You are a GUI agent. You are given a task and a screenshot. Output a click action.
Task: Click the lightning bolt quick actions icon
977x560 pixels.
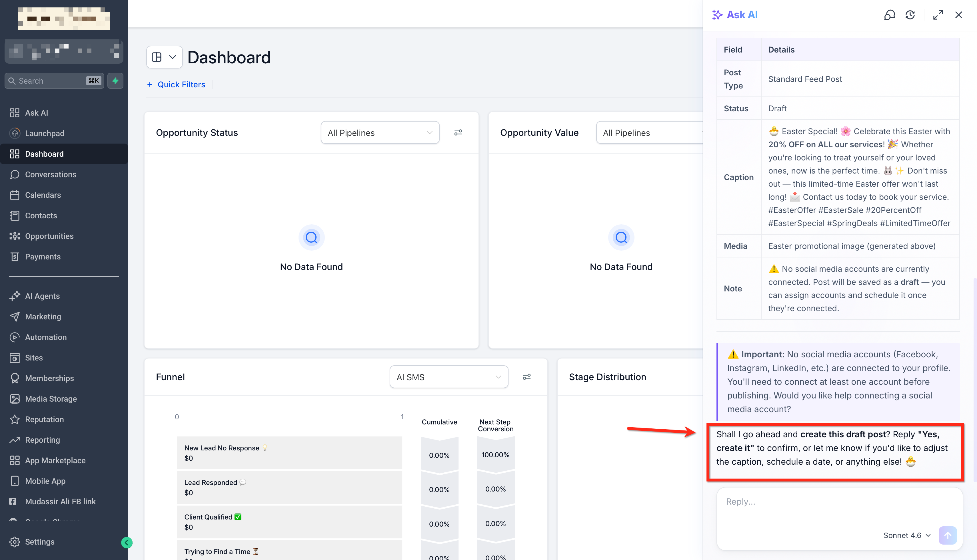[115, 81]
